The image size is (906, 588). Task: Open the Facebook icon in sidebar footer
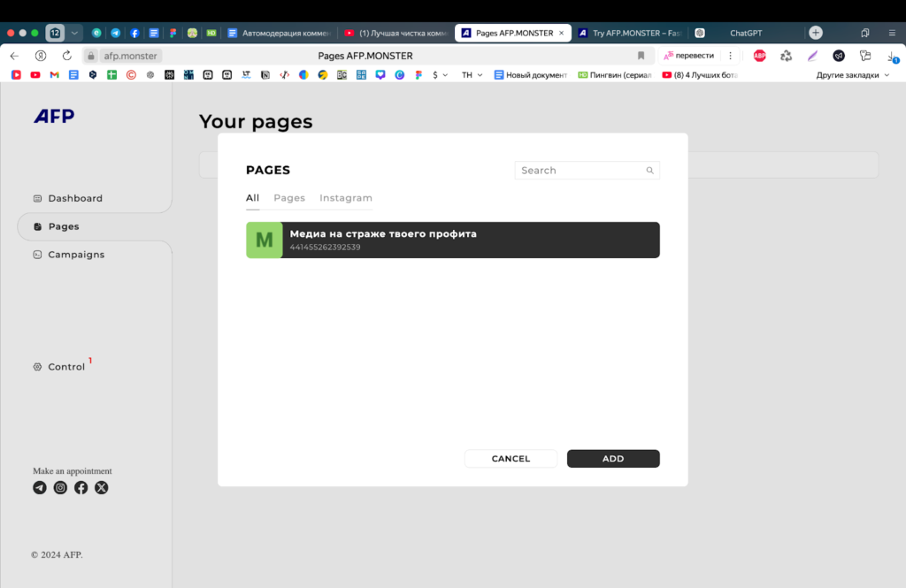tap(81, 487)
